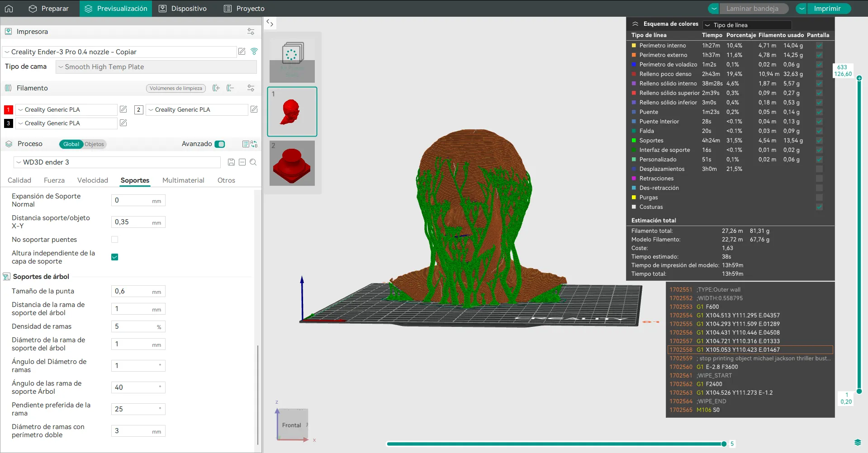Show Desplazamientos lines in preview
The width and height of the screenshot is (868, 453).
point(819,169)
